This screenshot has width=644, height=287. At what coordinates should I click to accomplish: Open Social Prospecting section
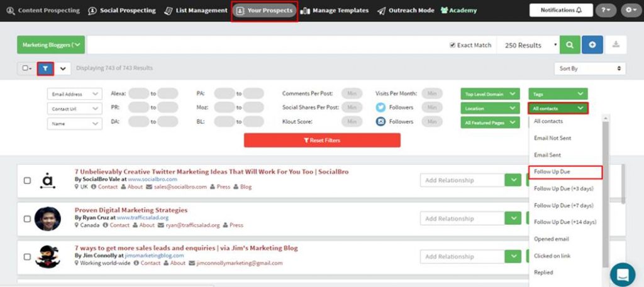coord(122,11)
